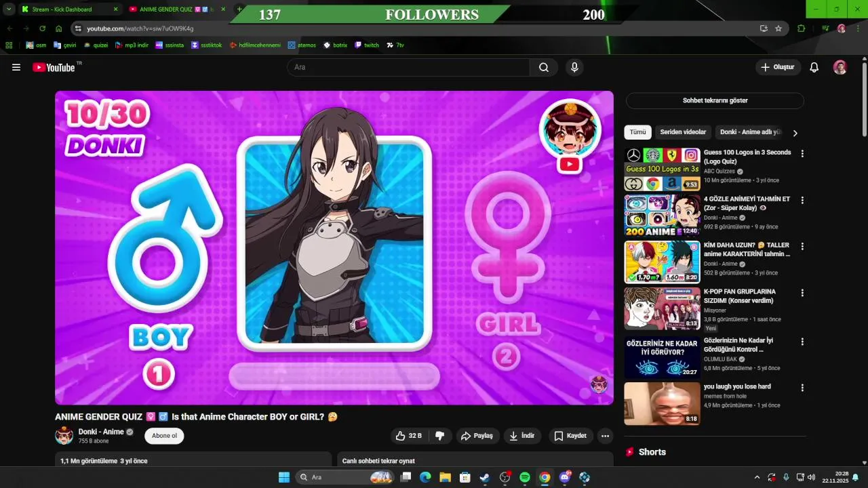
Task: Select the Donki - Anime adlı filter chip
Action: (x=751, y=132)
